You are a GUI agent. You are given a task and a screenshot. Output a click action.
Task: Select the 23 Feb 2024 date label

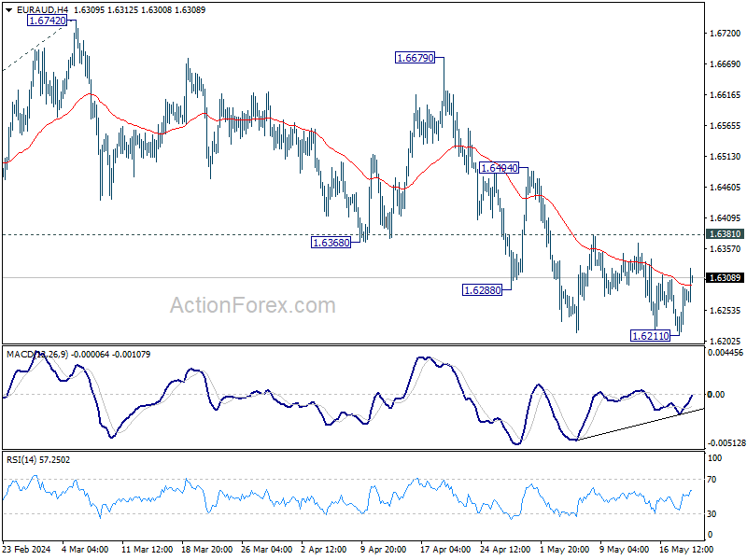[27, 549]
